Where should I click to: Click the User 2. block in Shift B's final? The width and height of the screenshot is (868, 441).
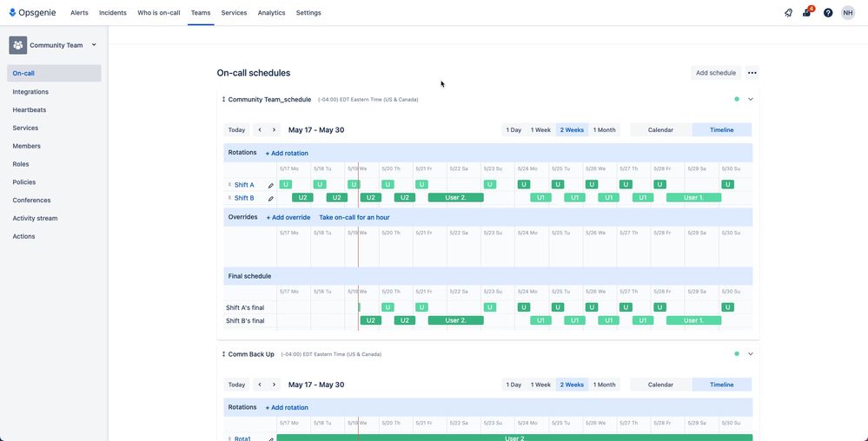pos(455,320)
